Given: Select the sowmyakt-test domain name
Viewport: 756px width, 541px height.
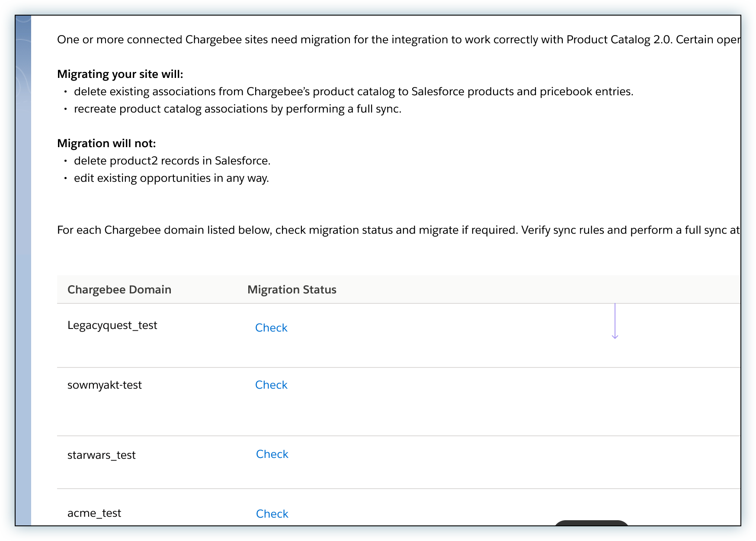Looking at the screenshot, I should coord(105,385).
